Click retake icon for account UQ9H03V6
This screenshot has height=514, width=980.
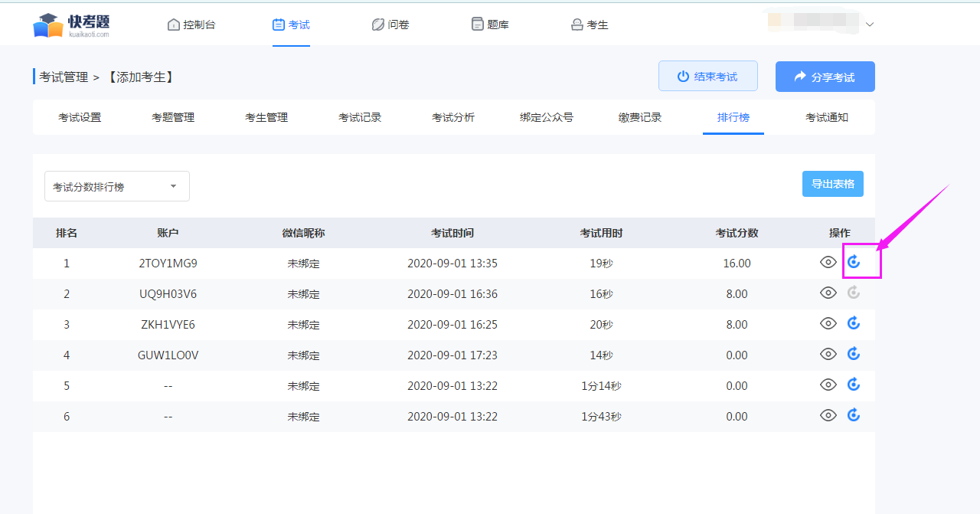tap(854, 293)
